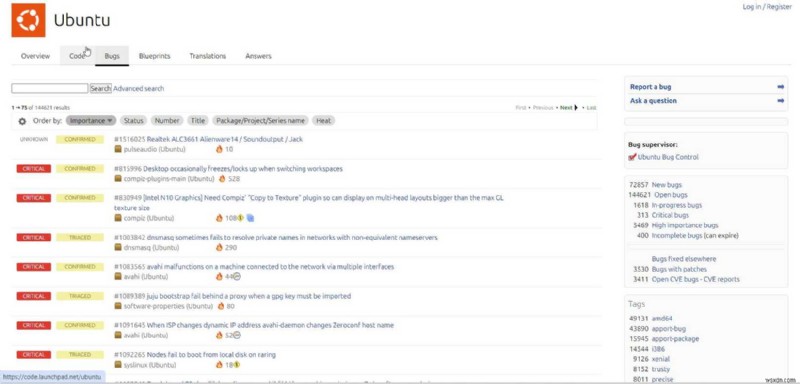Open the Importance order-by dropdown

coord(91,121)
